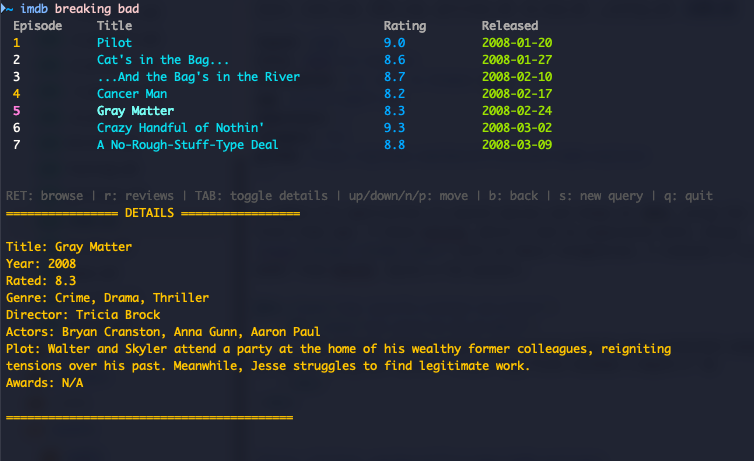Click the Released column header
The width and height of the screenshot is (754, 461).
(510, 26)
